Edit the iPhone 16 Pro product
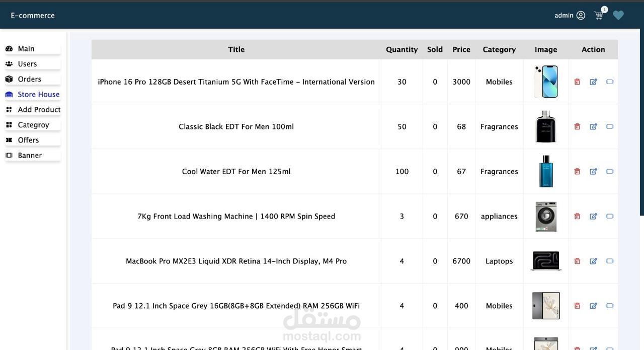This screenshot has height=350, width=644. click(x=593, y=82)
